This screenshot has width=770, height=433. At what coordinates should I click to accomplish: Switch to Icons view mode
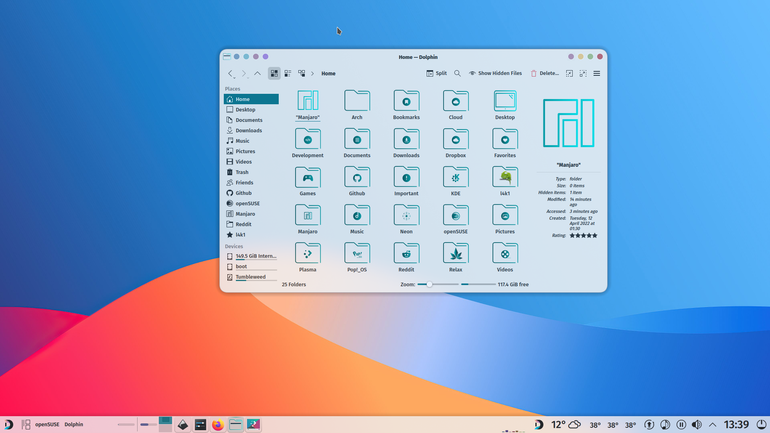pos(274,74)
